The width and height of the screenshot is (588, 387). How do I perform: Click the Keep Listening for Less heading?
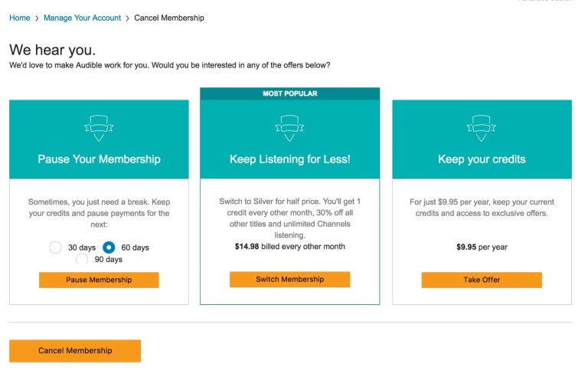(x=289, y=159)
